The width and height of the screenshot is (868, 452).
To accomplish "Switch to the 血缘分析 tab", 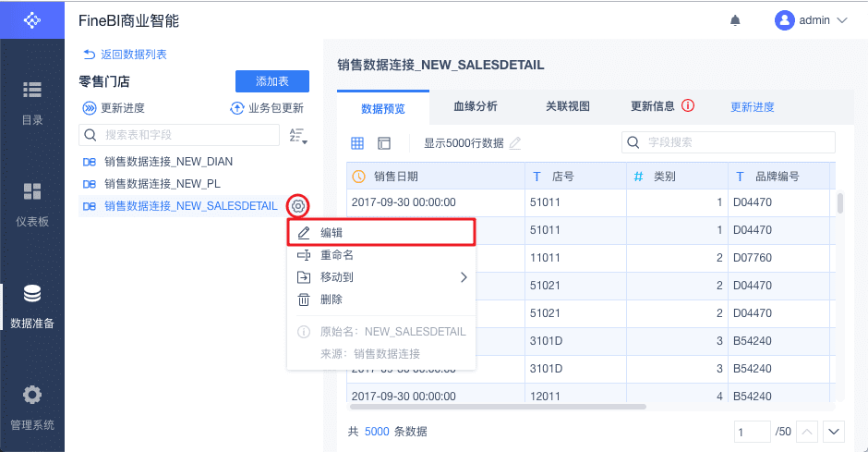I will (x=476, y=106).
